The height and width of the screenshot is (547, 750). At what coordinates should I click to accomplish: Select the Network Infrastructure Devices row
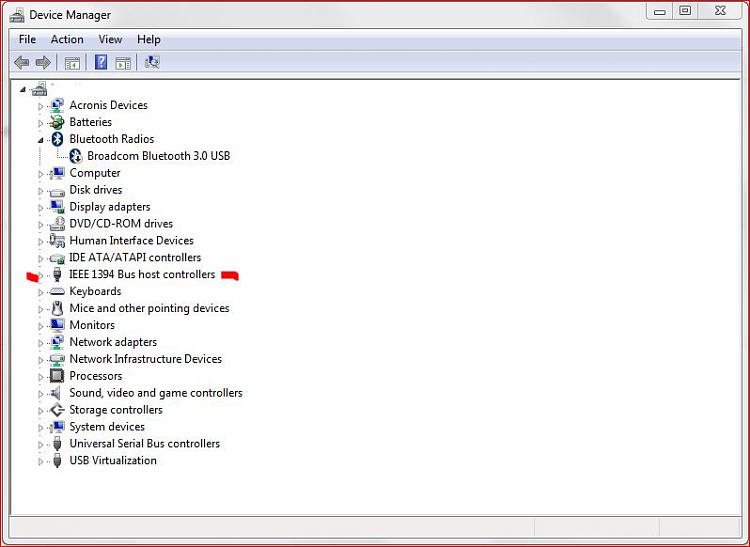tap(145, 359)
